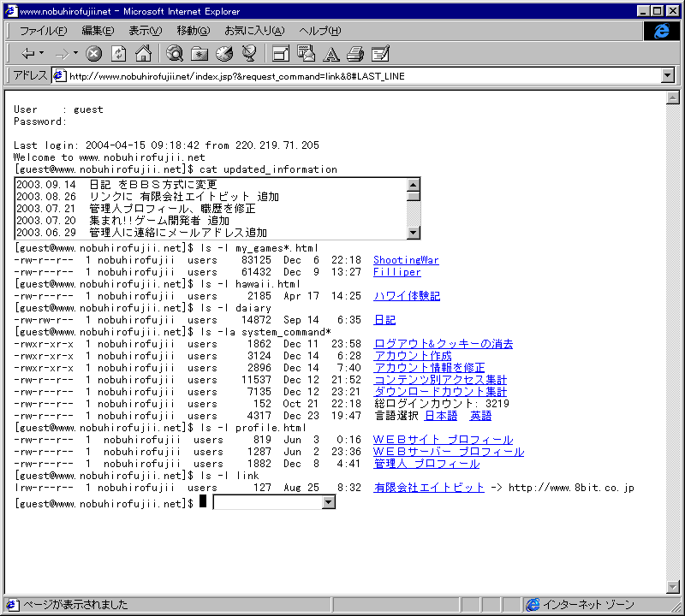
Task: Go to the Home page icon
Action: click(143, 53)
